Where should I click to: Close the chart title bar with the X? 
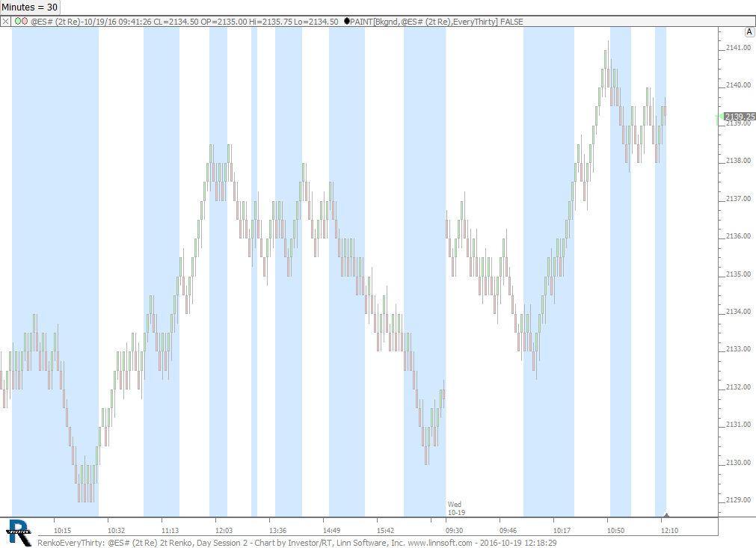coord(5,21)
